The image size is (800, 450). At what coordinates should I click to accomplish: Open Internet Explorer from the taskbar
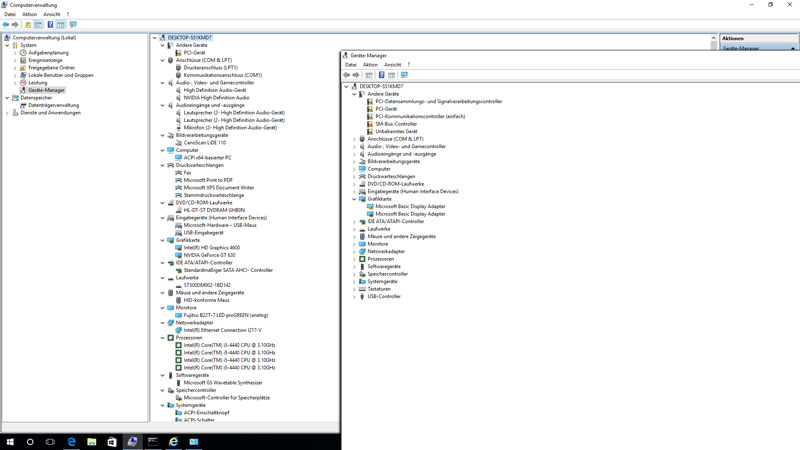click(173, 441)
